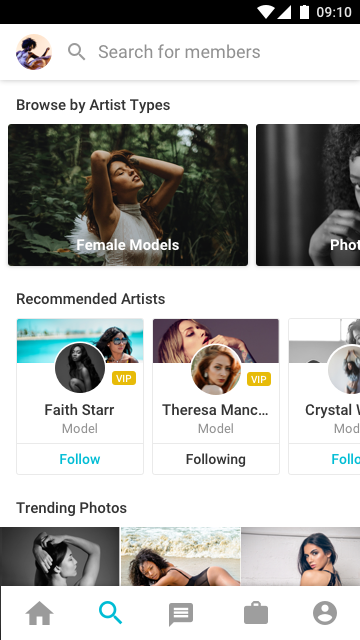Open the Photographers category card

click(308, 195)
